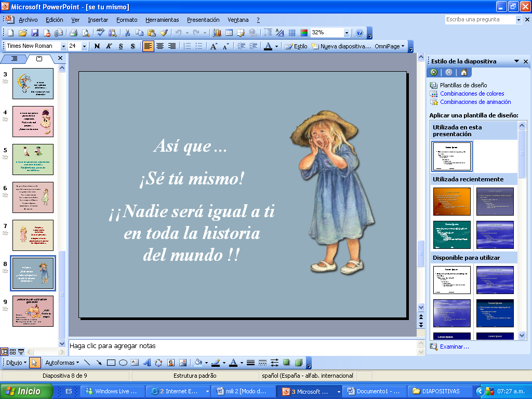This screenshot has width=532, height=399.
Task: Click the Print icon
Action: point(73,33)
